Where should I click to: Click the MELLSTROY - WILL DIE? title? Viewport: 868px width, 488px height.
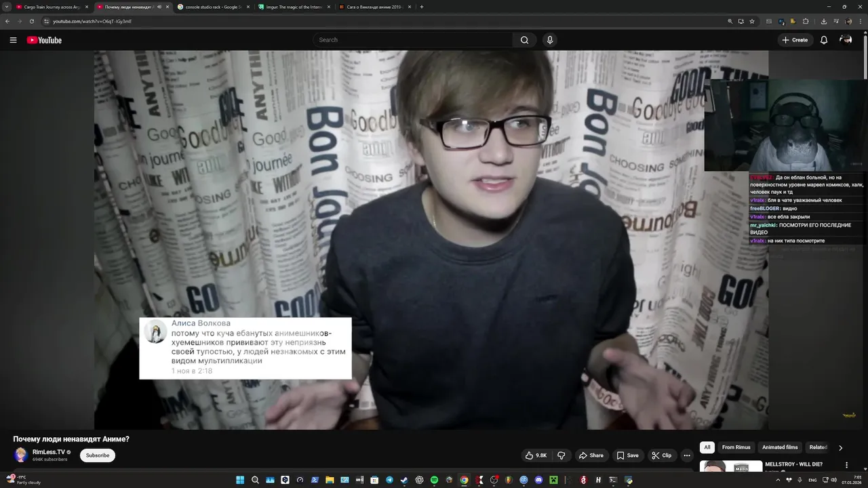click(x=793, y=464)
